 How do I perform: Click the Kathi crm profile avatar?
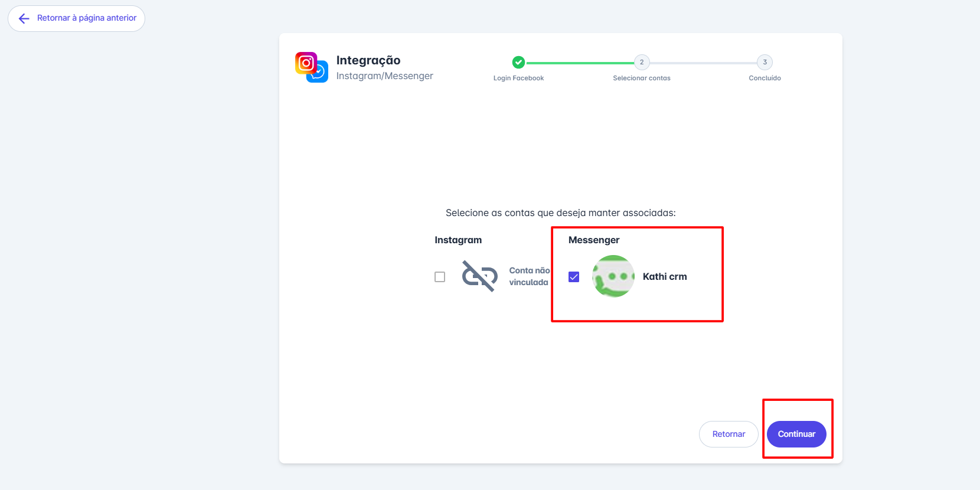click(x=613, y=276)
